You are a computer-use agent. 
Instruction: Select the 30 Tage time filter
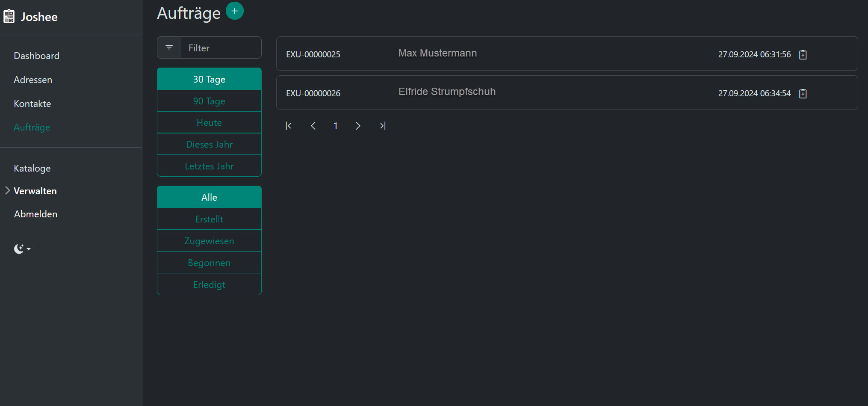(x=209, y=79)
